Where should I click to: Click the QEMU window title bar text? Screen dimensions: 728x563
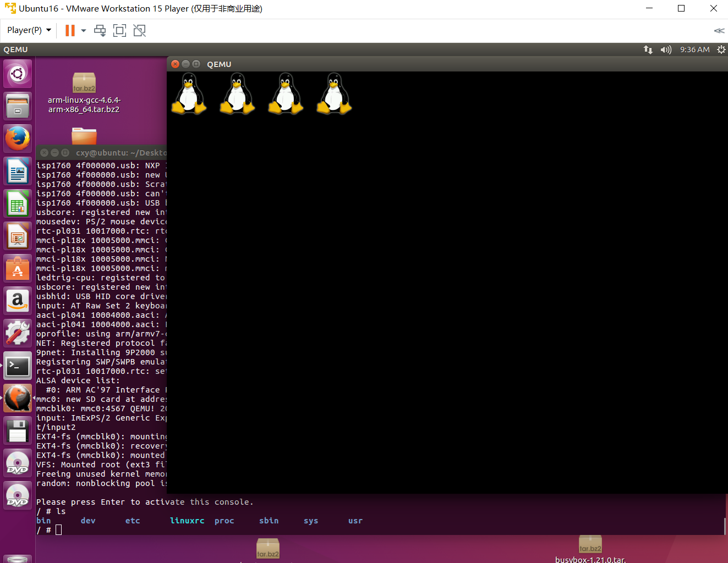pyautogui.click(x=219, y=64)
